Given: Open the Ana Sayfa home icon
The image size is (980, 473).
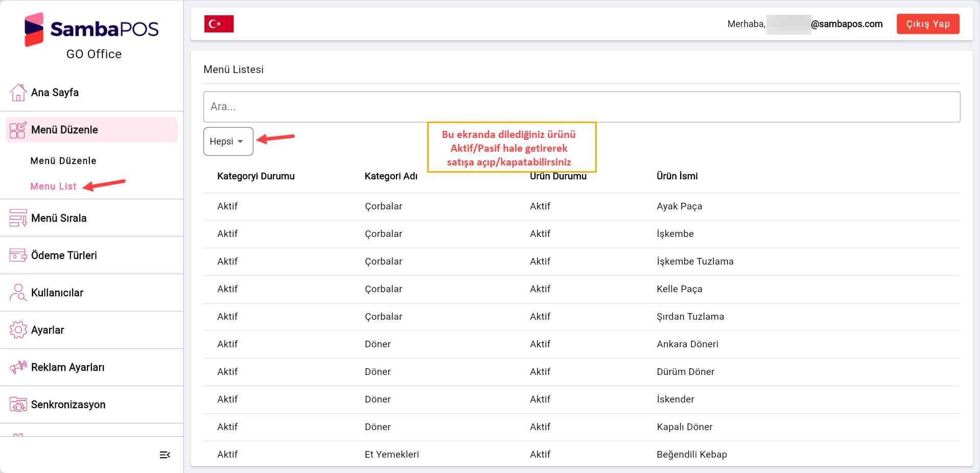Looking at the screenshot, I should pos(18,92).
